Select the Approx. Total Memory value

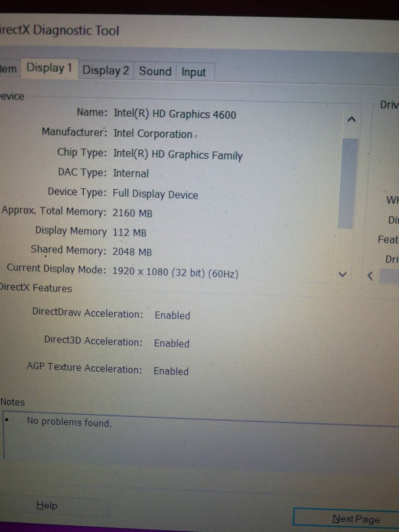132,213
